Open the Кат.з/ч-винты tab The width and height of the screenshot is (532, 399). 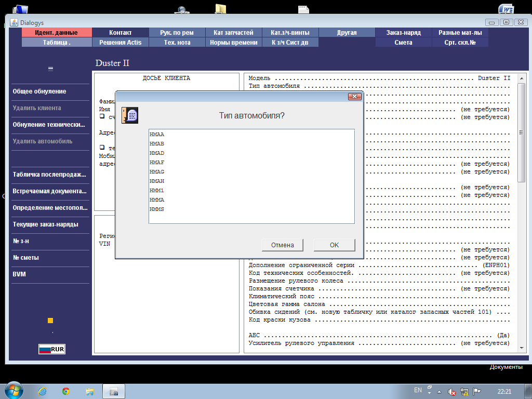[x=290, y=33]
